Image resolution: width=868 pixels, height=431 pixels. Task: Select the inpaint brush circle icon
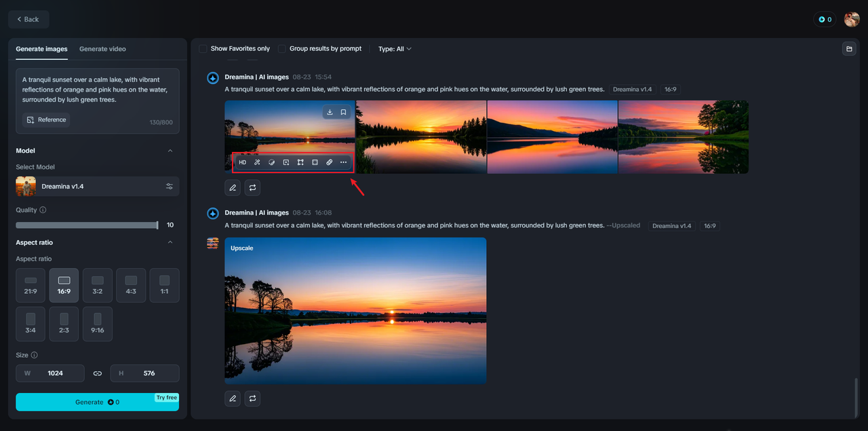(x=271, y=163)
